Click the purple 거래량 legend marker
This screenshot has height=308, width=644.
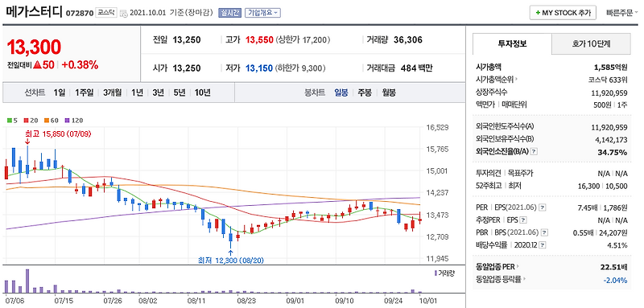point(436,273)
